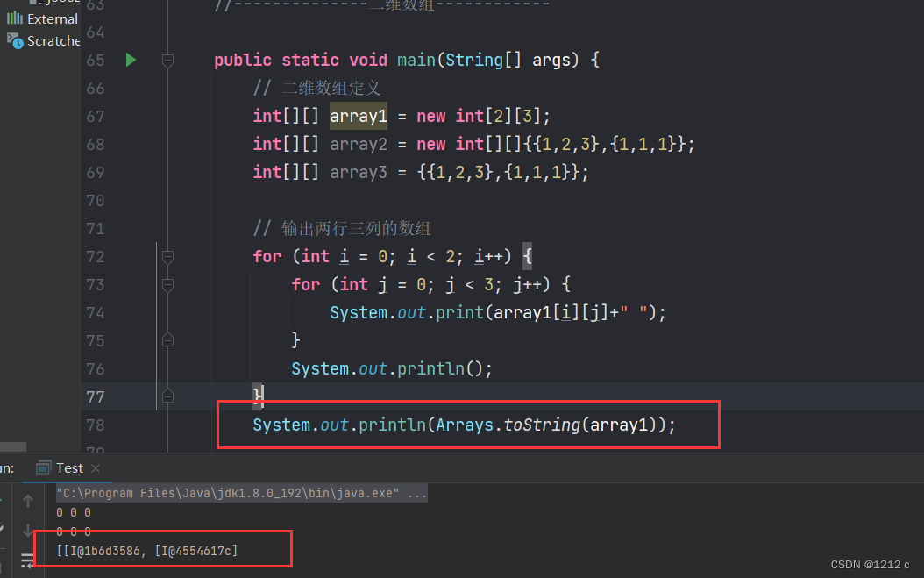The image size is (924, 578).
Task: Click Arrays on line 78
Action: tap(465, 425)
